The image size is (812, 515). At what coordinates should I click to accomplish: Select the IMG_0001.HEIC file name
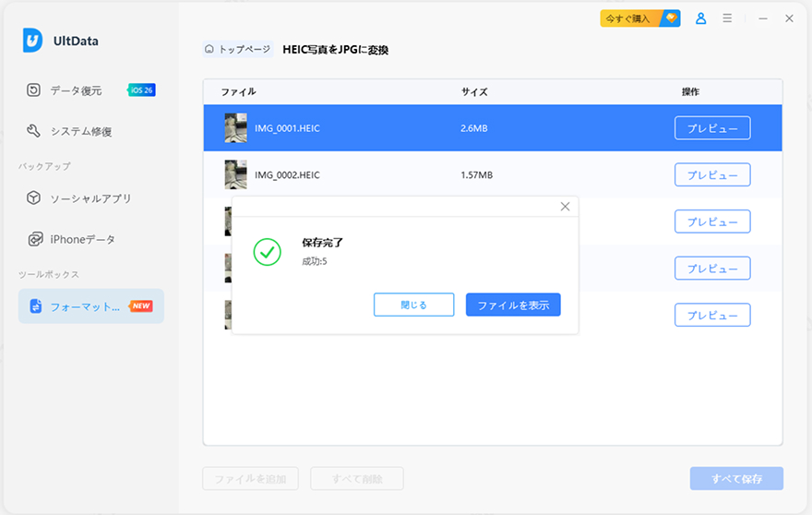pos(287,128)
